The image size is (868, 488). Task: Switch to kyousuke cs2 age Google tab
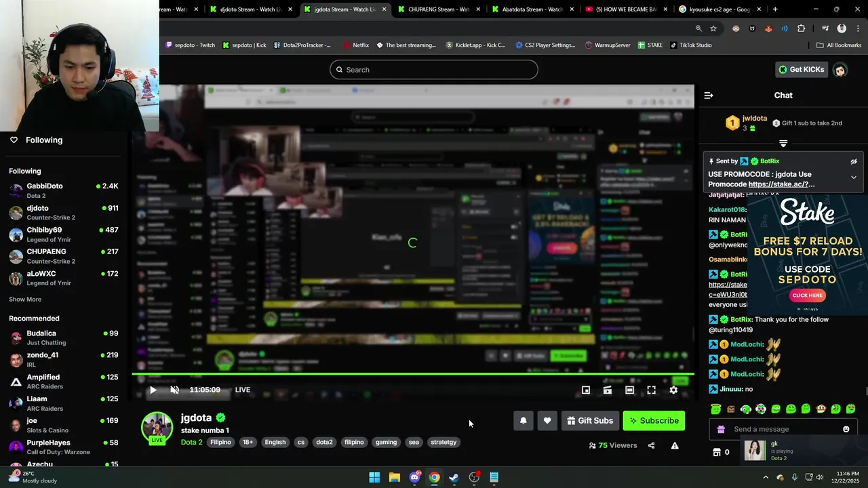click(720, 9)
